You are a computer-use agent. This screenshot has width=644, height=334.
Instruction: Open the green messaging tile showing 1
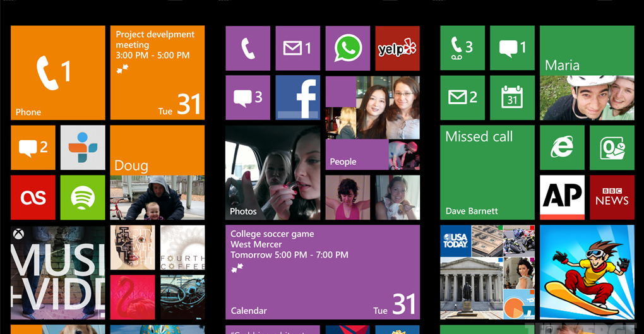pyautogui.click(x=512, y=48)
